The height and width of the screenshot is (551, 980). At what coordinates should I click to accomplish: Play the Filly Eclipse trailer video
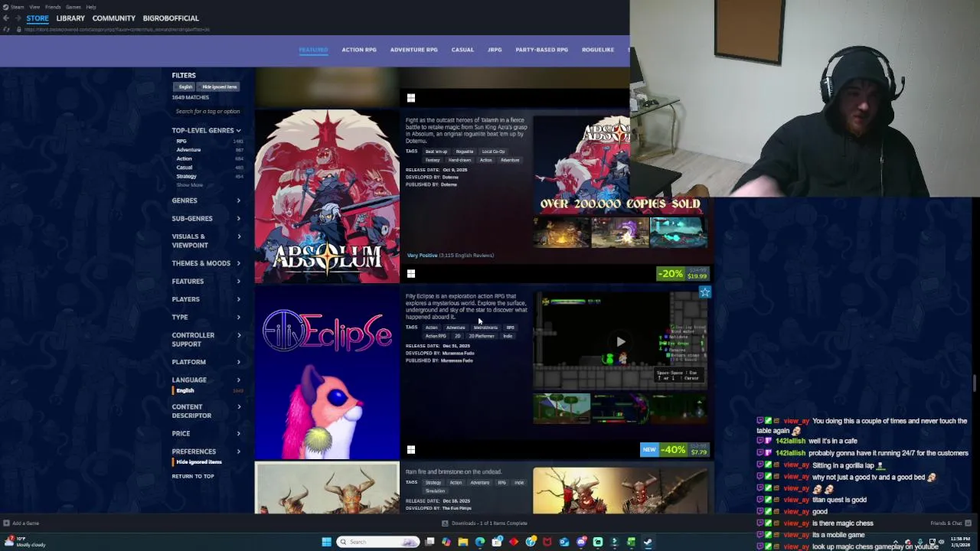(x=620, y=342)
